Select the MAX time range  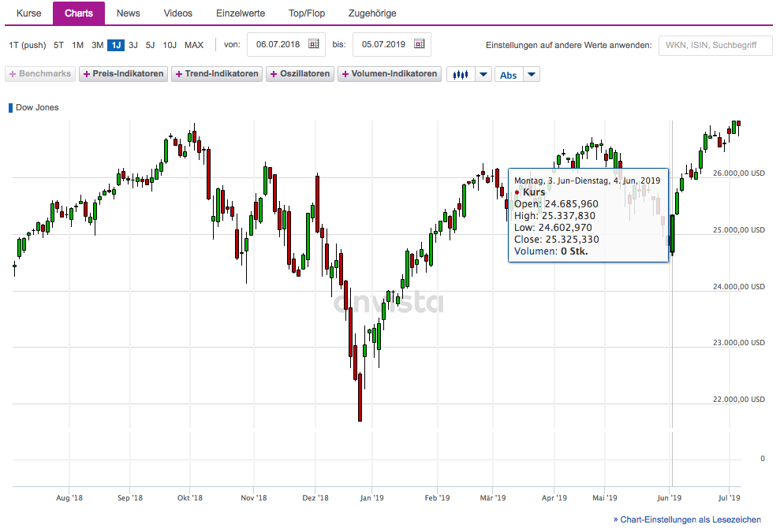(x=194, y=45)
